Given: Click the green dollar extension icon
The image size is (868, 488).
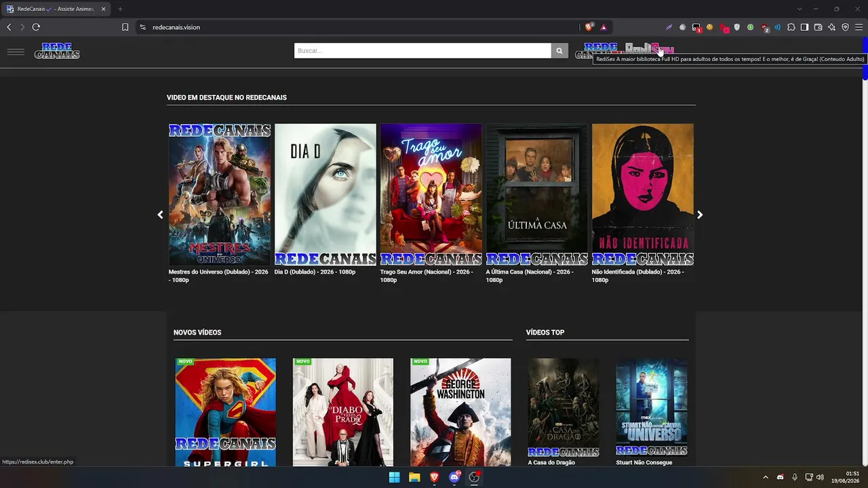Looking at the screenshot, I should tap(750, 27).
